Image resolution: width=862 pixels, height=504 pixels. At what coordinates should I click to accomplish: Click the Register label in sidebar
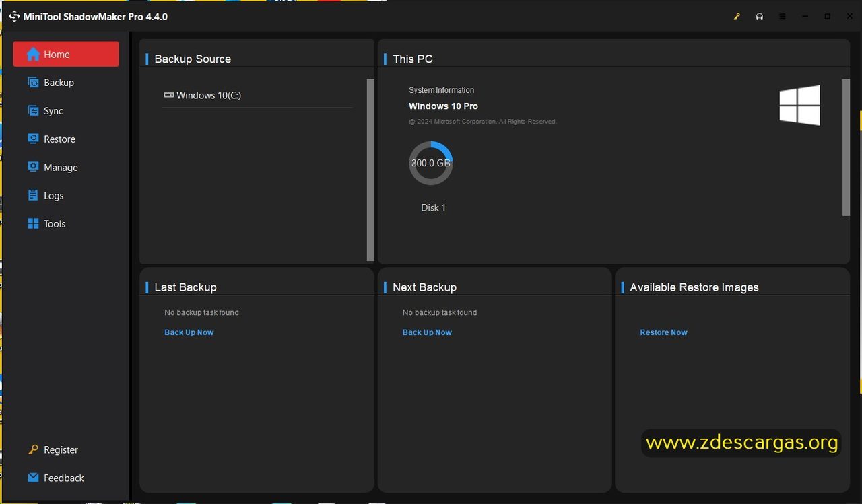(61, 449)
